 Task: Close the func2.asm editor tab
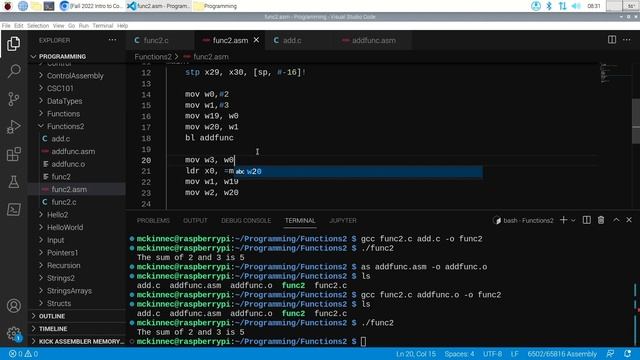(x=256, y=40)
